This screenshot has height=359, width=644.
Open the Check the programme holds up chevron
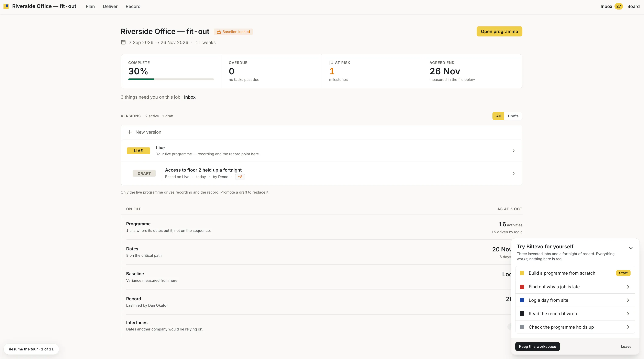tap(628, 327)
